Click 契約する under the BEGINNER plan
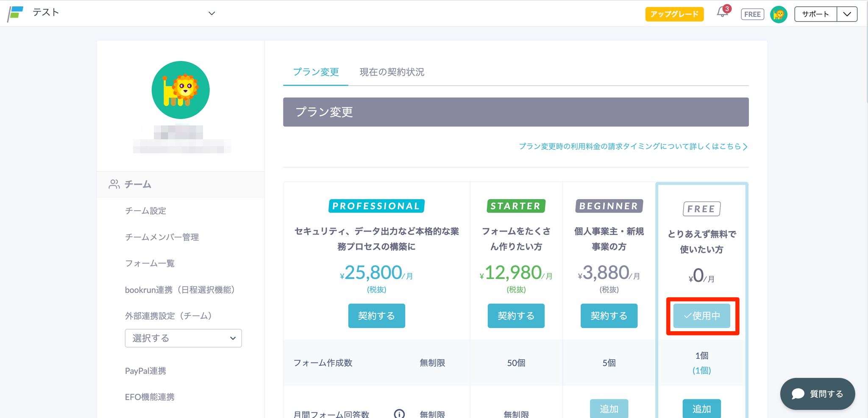Screen dimensions: 868x418 point(609,316)
